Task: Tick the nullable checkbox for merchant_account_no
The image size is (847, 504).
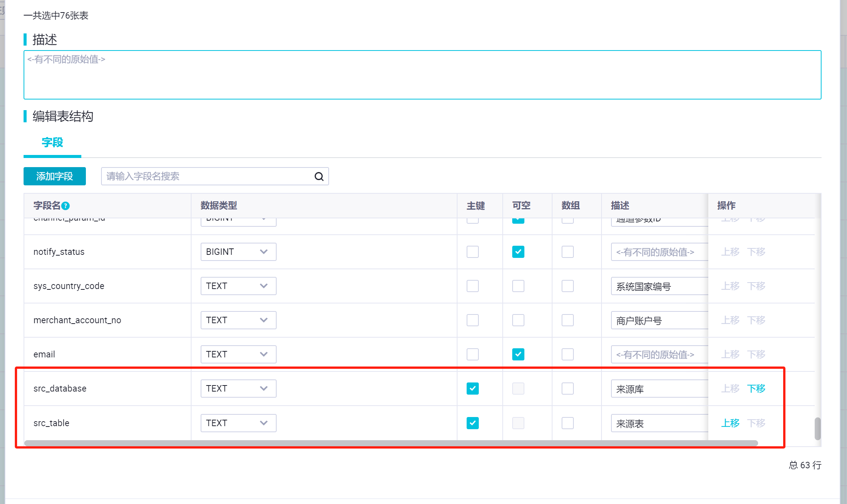Action: (x=518, y=320)
